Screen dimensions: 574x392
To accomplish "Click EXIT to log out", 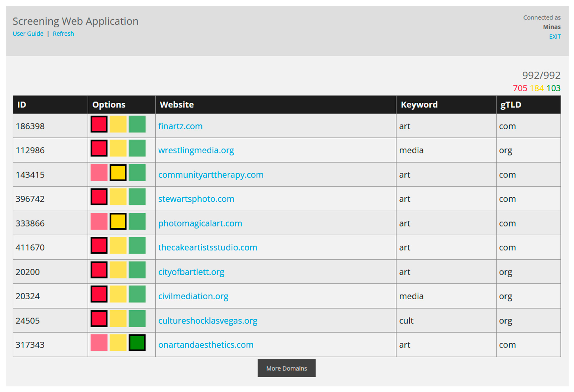I will click(555, 37).
